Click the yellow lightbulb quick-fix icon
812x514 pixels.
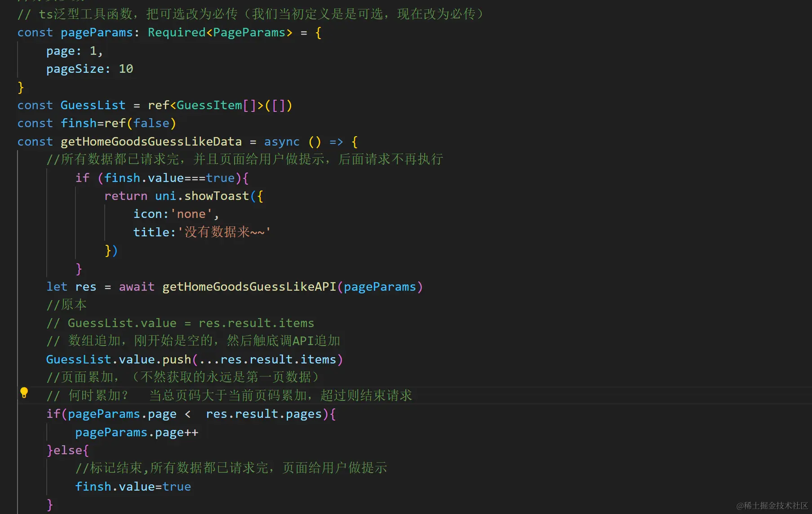[x=24, y=393]
